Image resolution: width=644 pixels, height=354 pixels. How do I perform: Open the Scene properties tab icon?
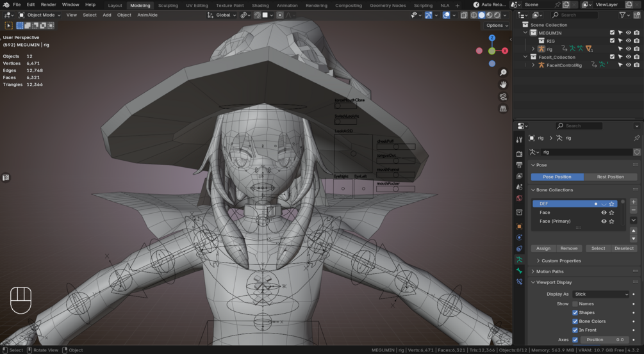pos(519,187)
